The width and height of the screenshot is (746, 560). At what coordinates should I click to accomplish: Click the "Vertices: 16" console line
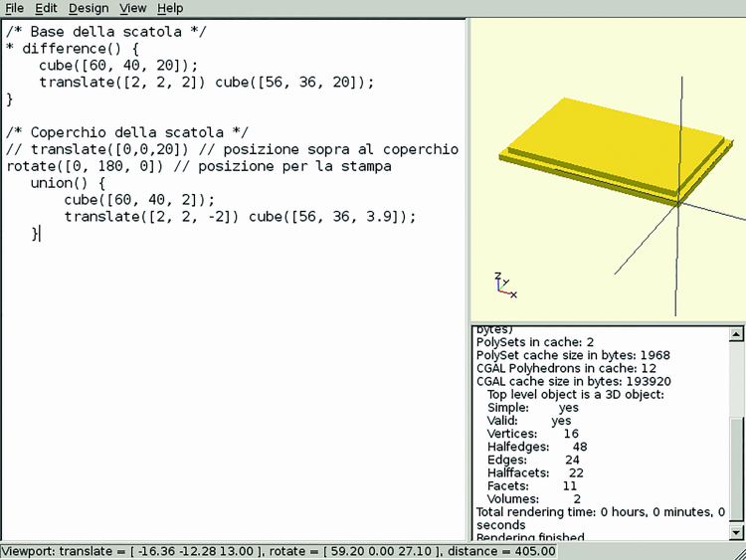tap(532, 434)
